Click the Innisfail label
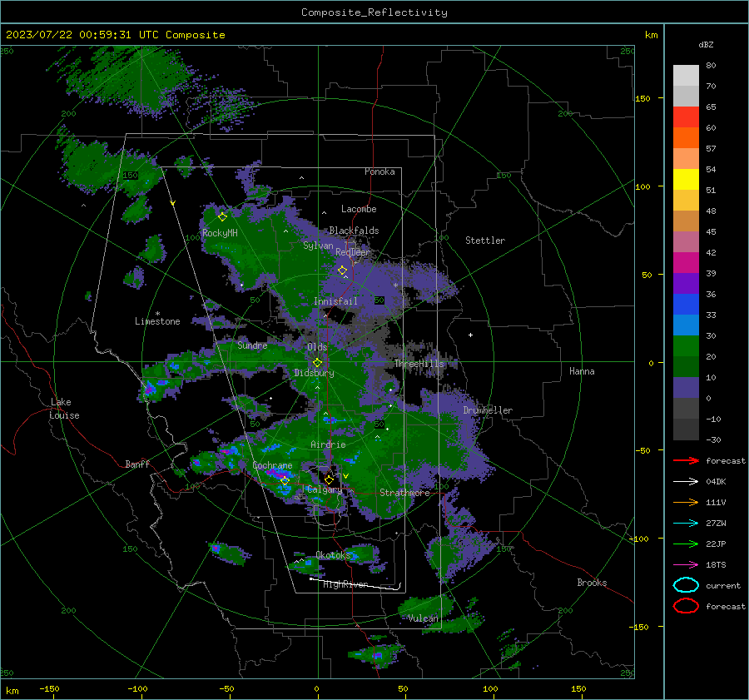Image resolution: width=749 pixels, height=700 pixels. click(335, 301)
